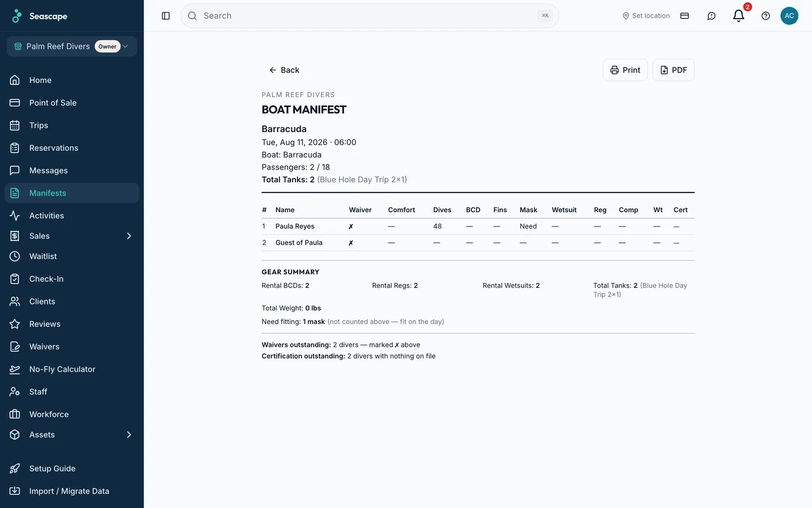Click the Paula Reyes name cell

tap(295, 226)
